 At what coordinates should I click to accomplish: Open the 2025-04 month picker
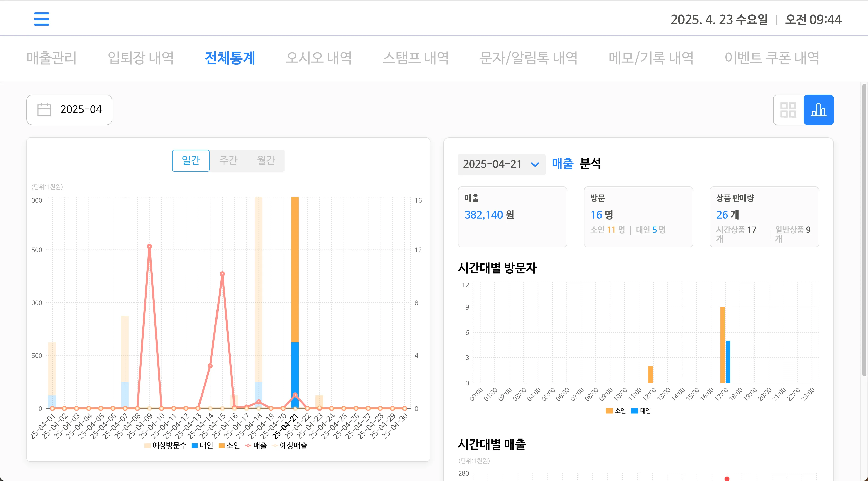click(81, 110)
